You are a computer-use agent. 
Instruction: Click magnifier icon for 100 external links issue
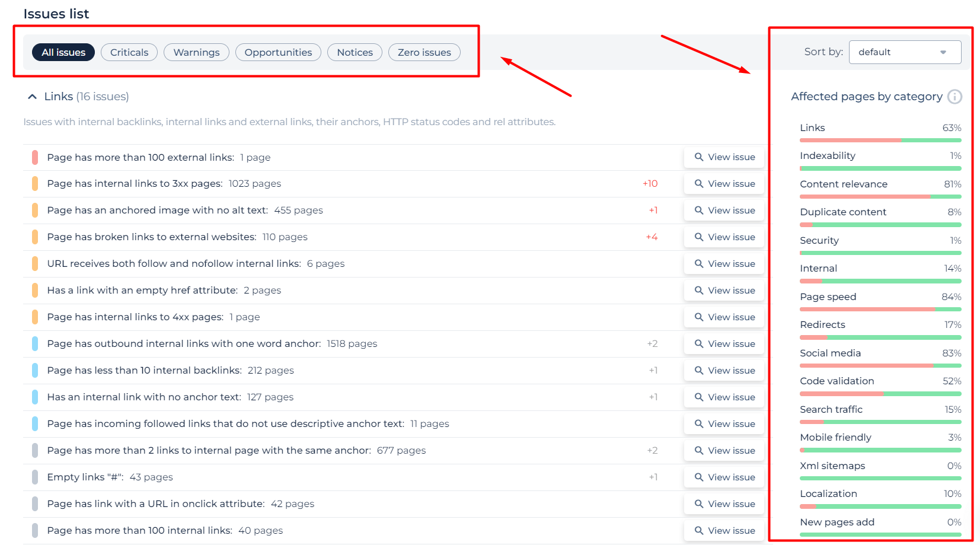[x=699, y=157]
